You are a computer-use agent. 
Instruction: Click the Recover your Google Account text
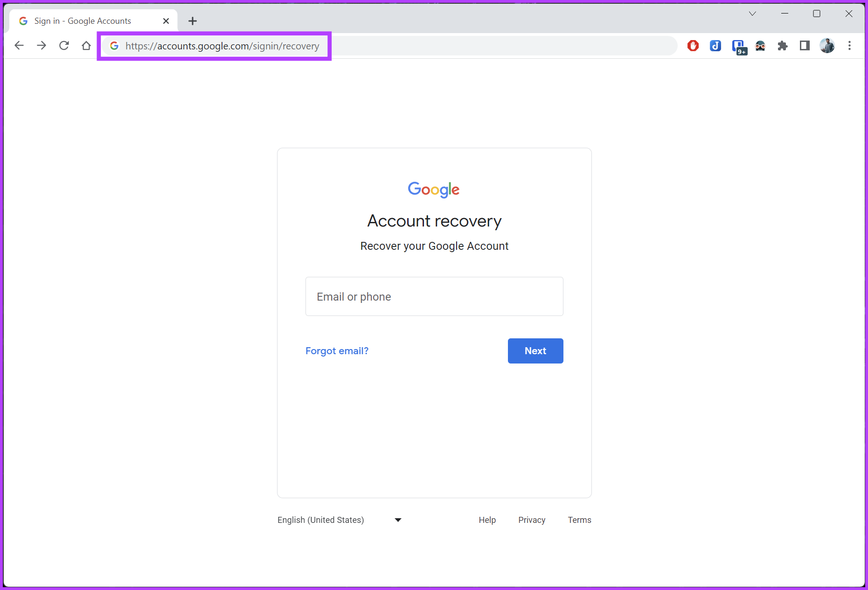tap(434, 246)
